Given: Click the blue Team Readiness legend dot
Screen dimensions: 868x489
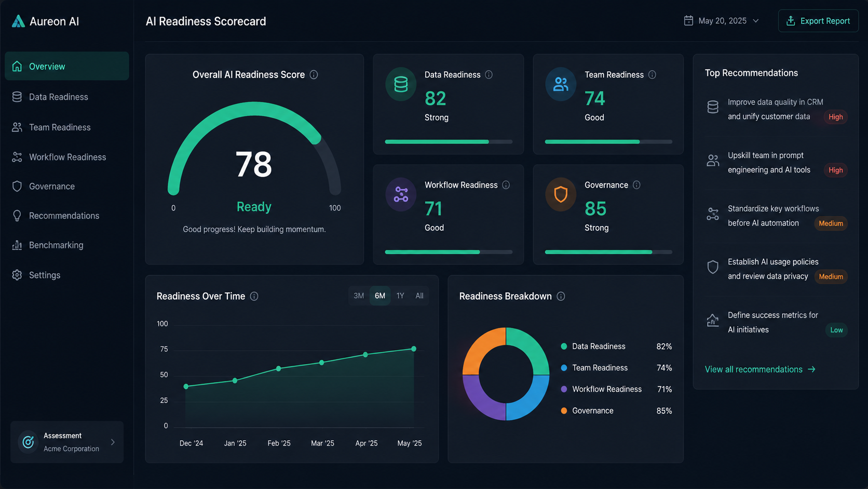Looking at the screenshot, I should [x=564, y=368].
